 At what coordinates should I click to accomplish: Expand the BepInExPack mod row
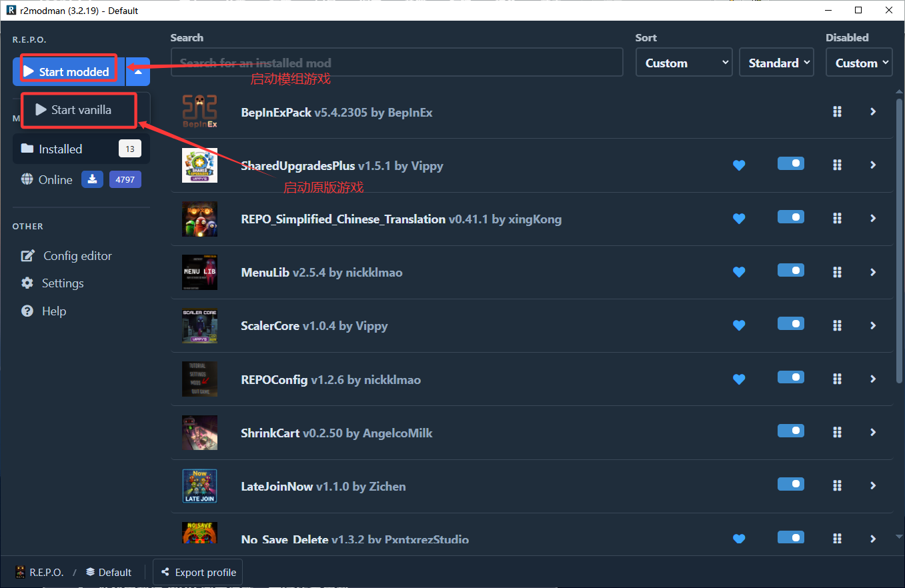click(873, 112)
